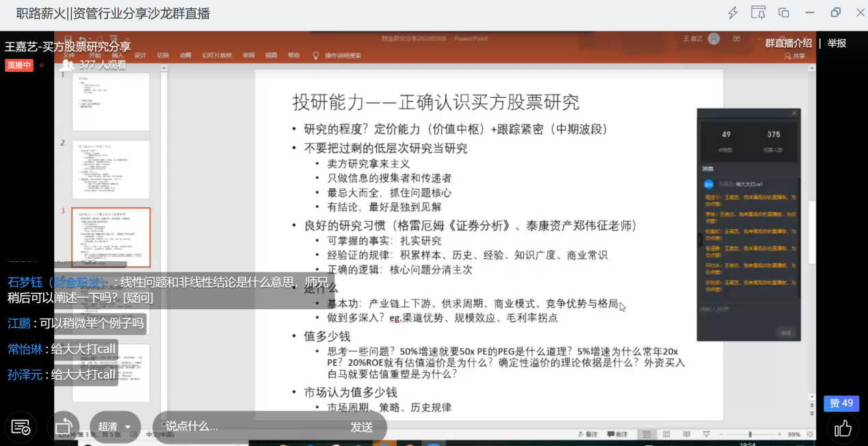Open the 视图 ribbon tab
Image resolution: width=868 pixels, height=446 pixels.
pyautogui.click(x=271, y=55)
